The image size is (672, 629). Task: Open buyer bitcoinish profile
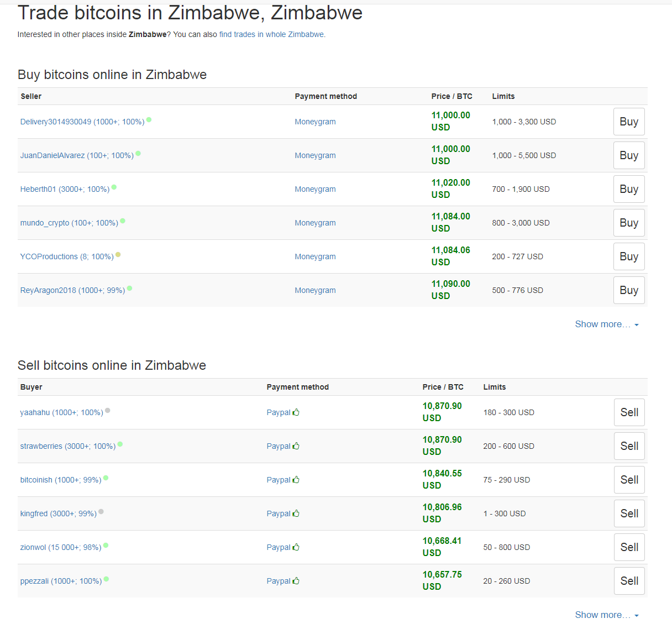click(61, 480)
